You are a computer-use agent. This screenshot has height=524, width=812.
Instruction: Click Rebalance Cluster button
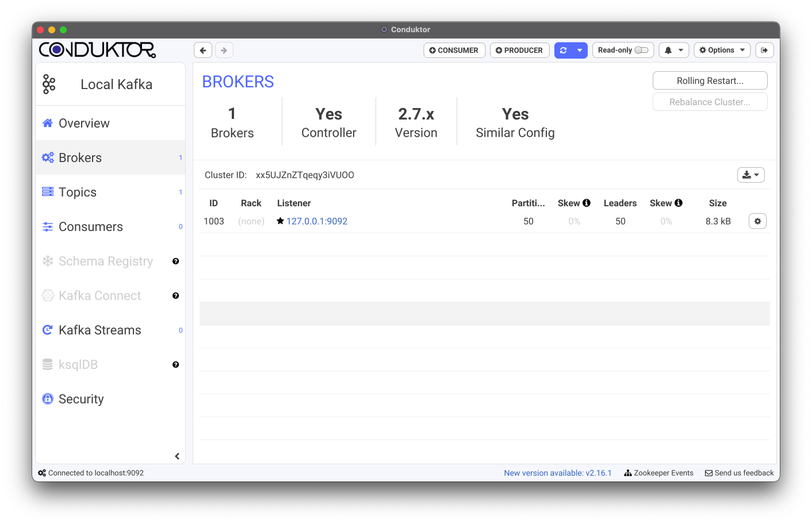tap(710, 102)
